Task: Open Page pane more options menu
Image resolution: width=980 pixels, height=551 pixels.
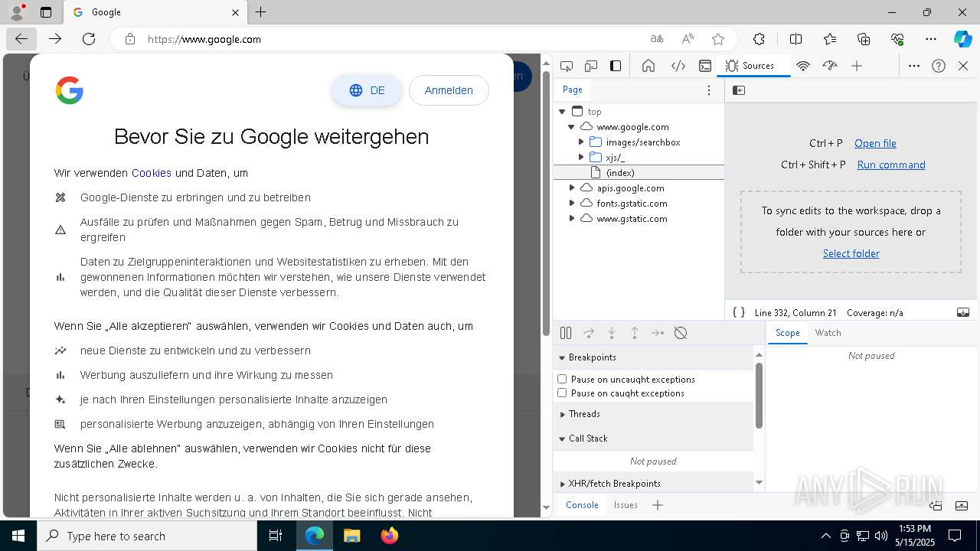Action: click(x=709, y=90)
